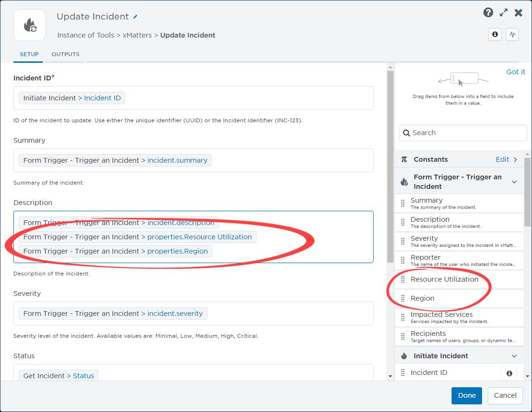Image resolution: width=532 pixels, height=412 pixels.
Task: Select the incident.description token
Action: pos(118,223)
